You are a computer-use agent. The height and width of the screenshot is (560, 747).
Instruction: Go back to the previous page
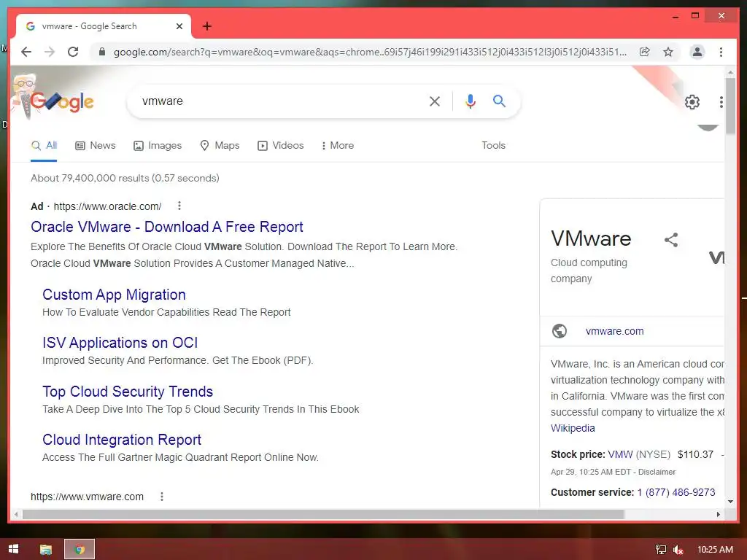pyautogui.click(x=26, y=52)
